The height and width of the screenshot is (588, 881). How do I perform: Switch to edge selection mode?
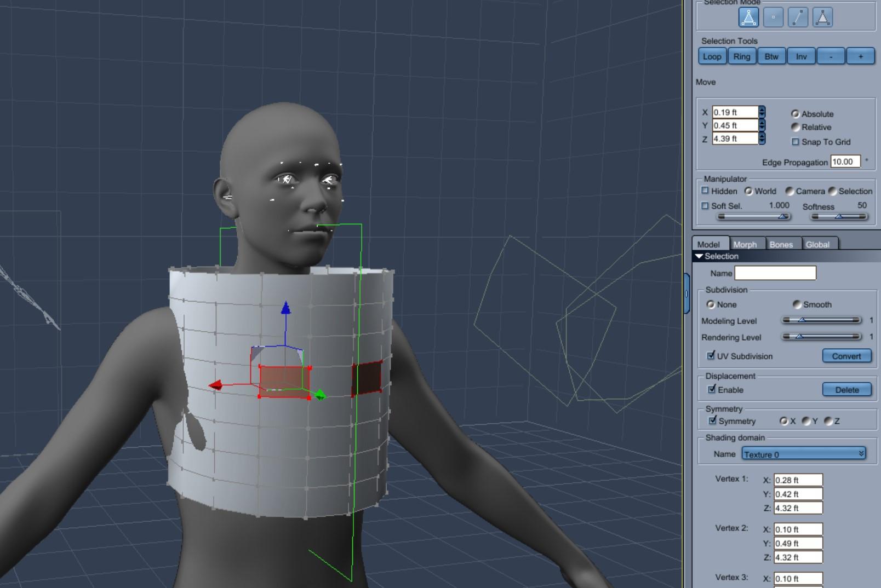[798, 18]
